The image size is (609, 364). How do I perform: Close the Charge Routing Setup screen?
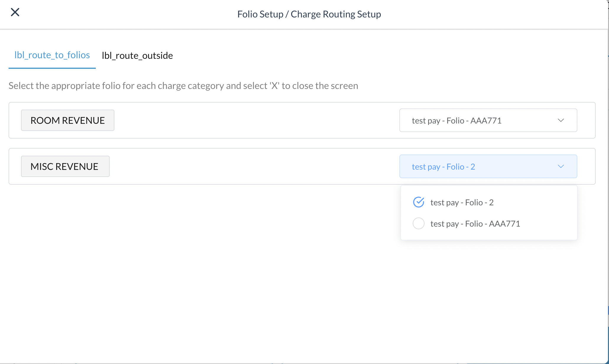click(15, 12)
